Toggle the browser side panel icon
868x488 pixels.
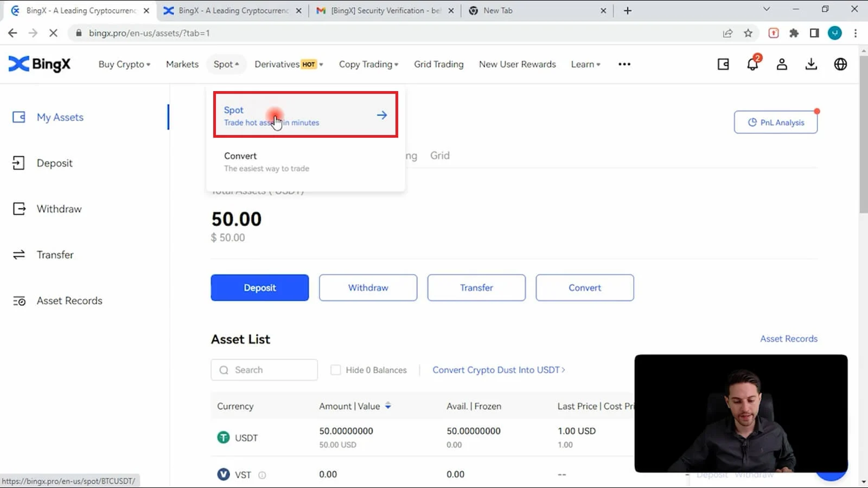click(814, 33)
